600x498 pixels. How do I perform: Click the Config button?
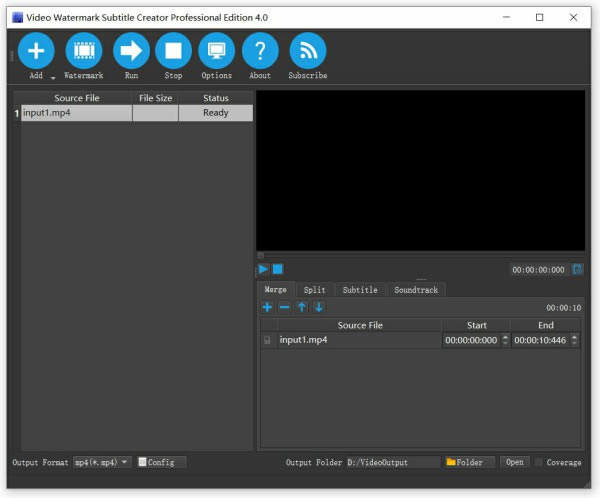(161, 462)
